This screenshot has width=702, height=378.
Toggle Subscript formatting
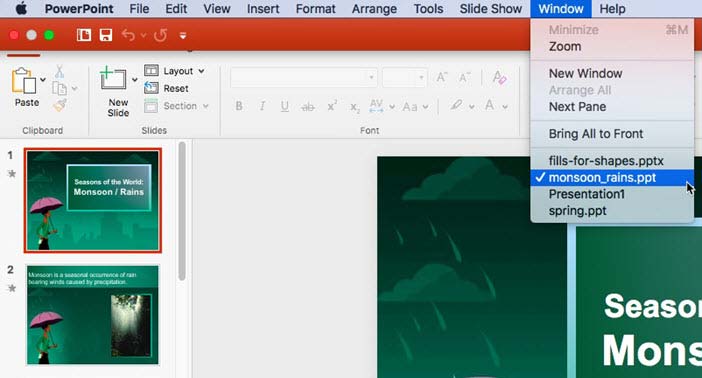point(355,107)
